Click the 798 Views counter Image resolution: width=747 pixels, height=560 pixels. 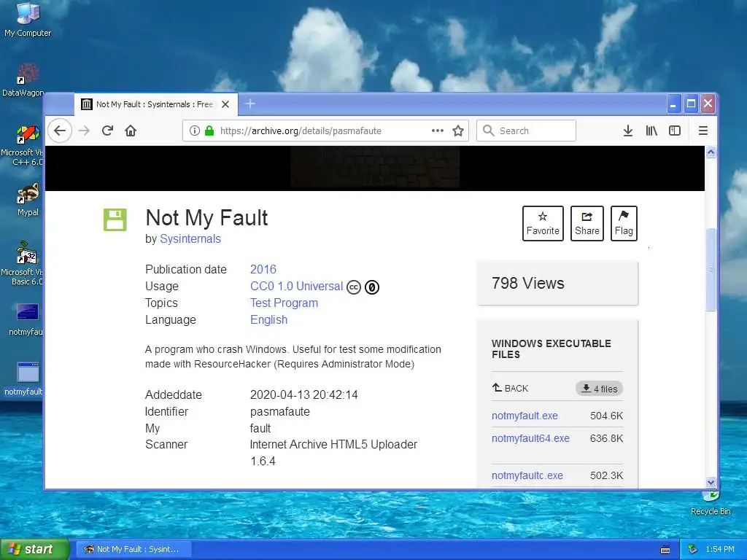point(528,284)
